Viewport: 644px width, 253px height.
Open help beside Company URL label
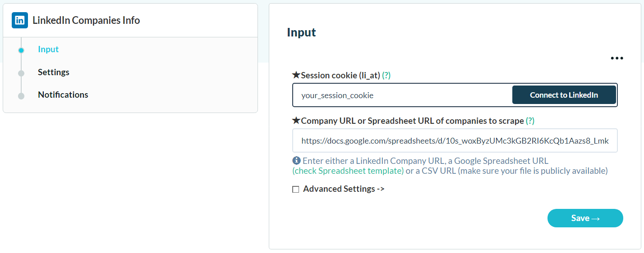click(530, 121)
